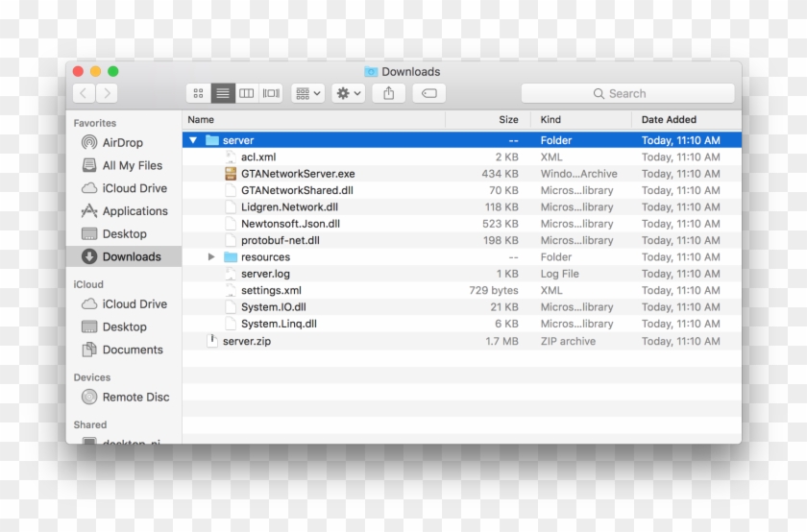
Task: Select the acl.xml file
Action: pyautogui.click(x=462, y=157)
